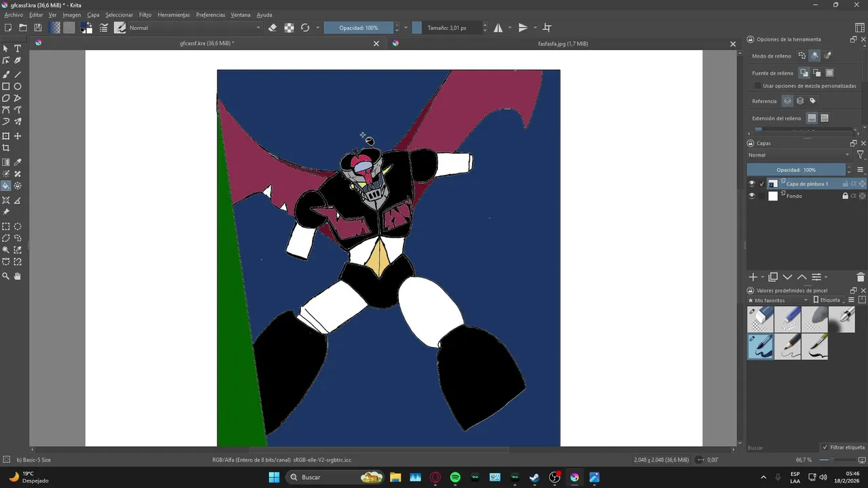Toggle preserve alpha in toolbar
Screen dimensions: 868x488
[289, 28]
